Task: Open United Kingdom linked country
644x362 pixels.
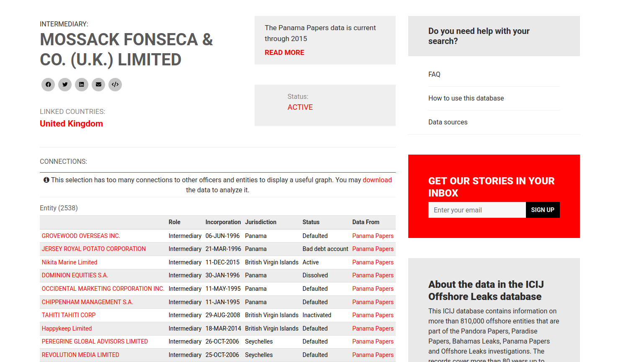Action: tap(71, 124)
